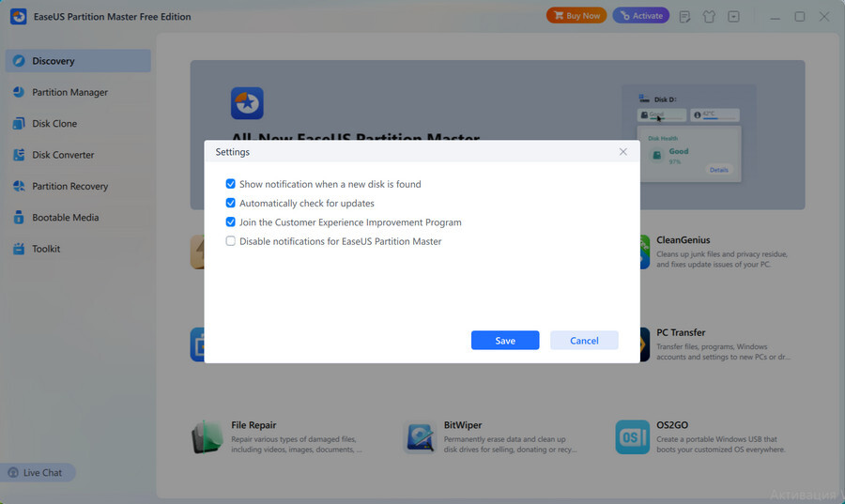Open the File Repair title

253,425
